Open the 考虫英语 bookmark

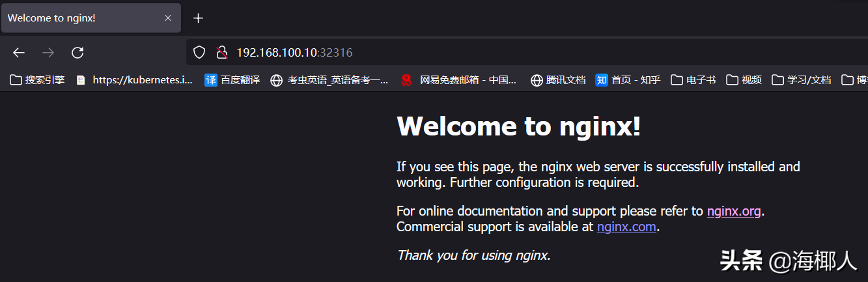pyautogui.click(x=329, y=80)
